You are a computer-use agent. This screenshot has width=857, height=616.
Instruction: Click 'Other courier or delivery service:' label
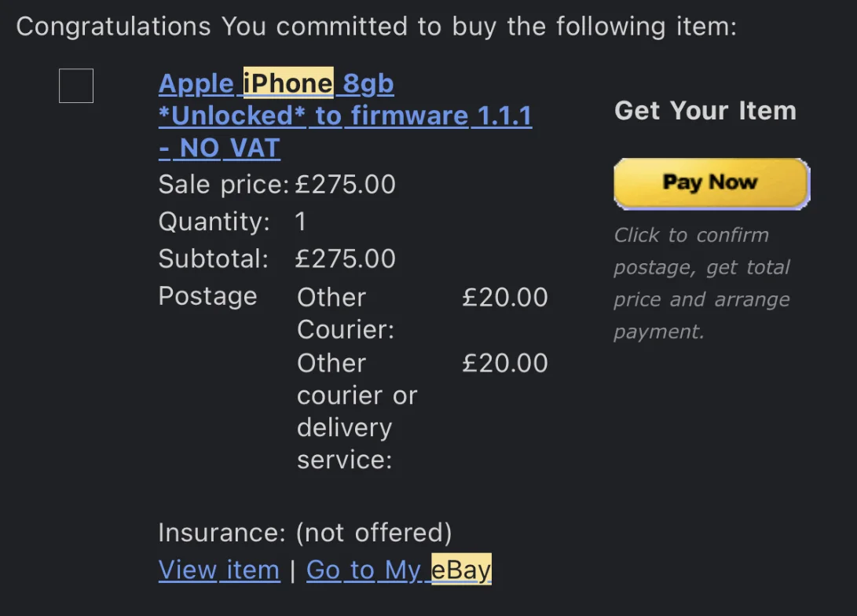357,411
